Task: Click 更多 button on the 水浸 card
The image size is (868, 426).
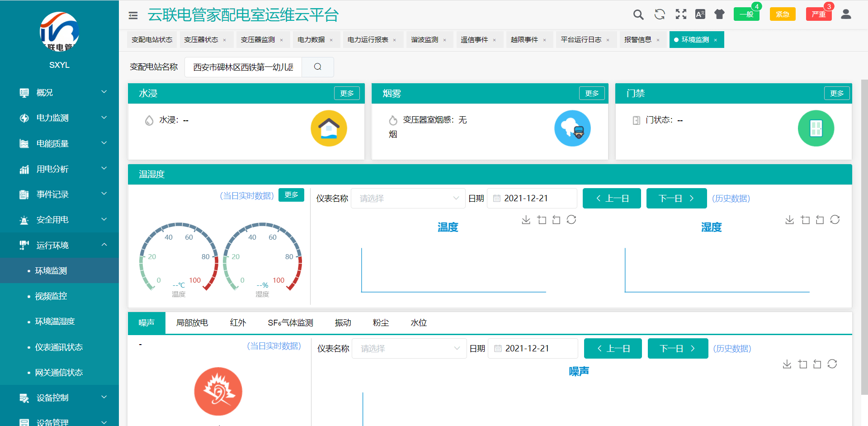Action: click(x=347, y=93)
